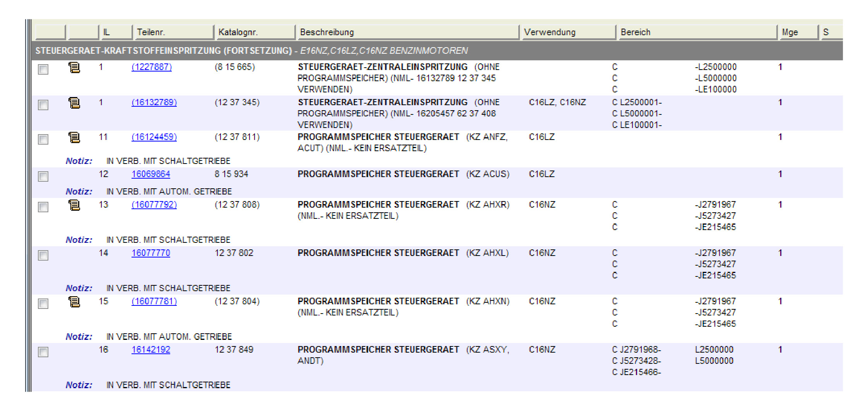Check the box for part 16142192
The width and height of the screenshot is (868, 411).
43,352
